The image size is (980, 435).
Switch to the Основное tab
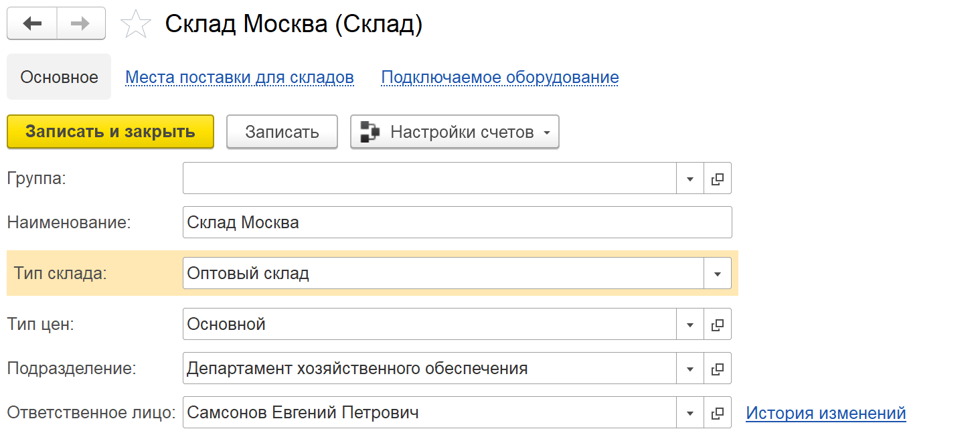tap(59, 78)
